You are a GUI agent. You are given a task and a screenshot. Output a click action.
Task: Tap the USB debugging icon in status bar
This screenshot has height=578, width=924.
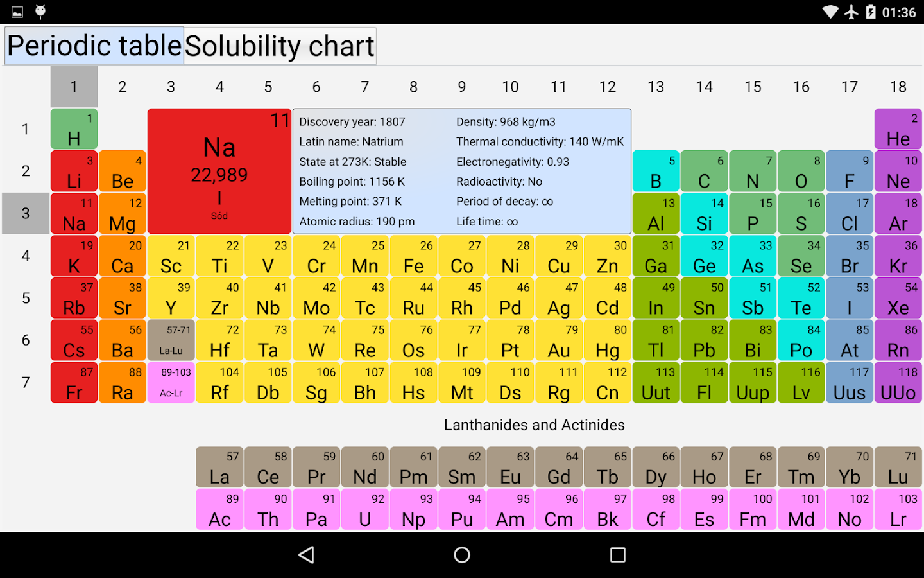(x=40, y=11)
